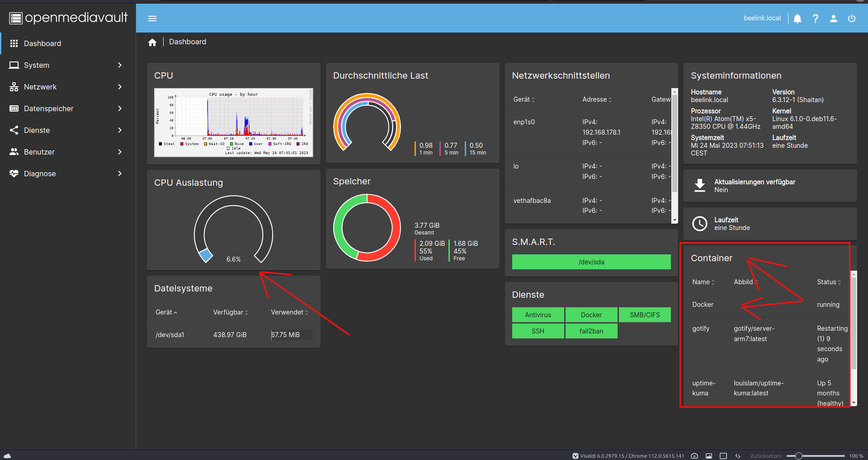Sort filesystems by Verfügbar column
868x460 pixels.
[x=231, y=312]
